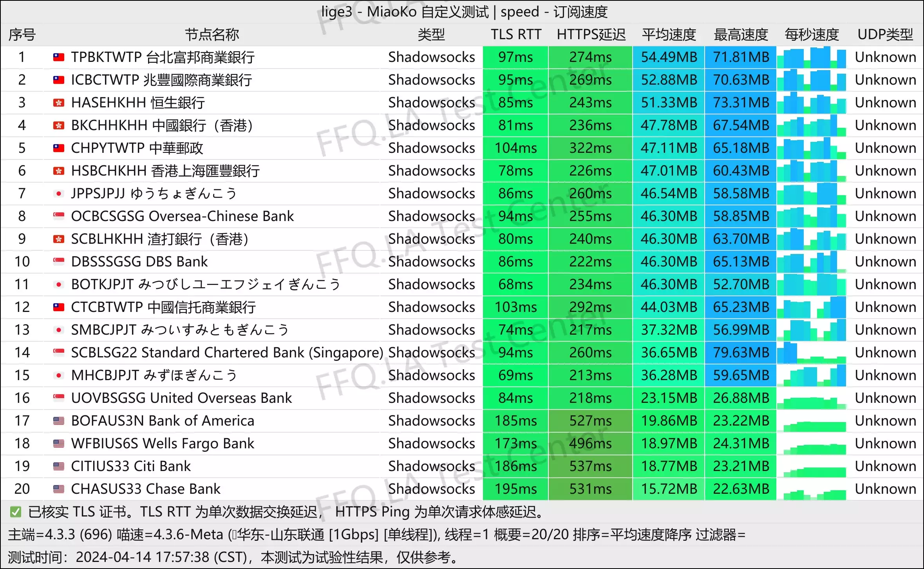Click the Singapore flag beside OCBCSGSG
924x569 pixels.
(x=59, y=216)
